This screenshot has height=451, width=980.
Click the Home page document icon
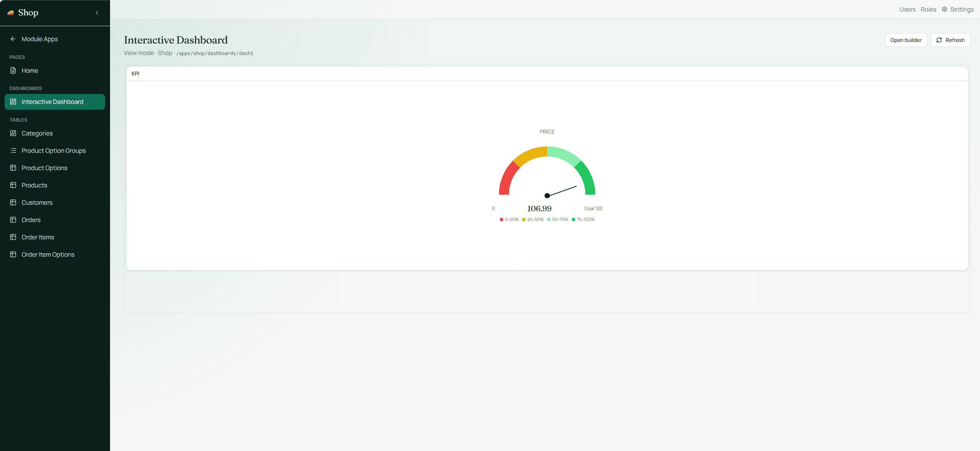[x=13, y=70]
